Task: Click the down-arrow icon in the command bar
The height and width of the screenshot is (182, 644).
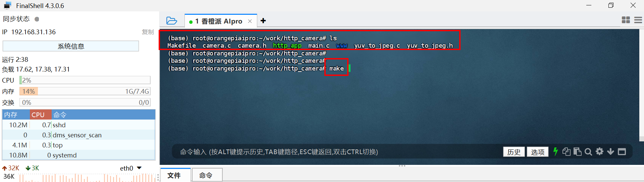Action: 610,152
